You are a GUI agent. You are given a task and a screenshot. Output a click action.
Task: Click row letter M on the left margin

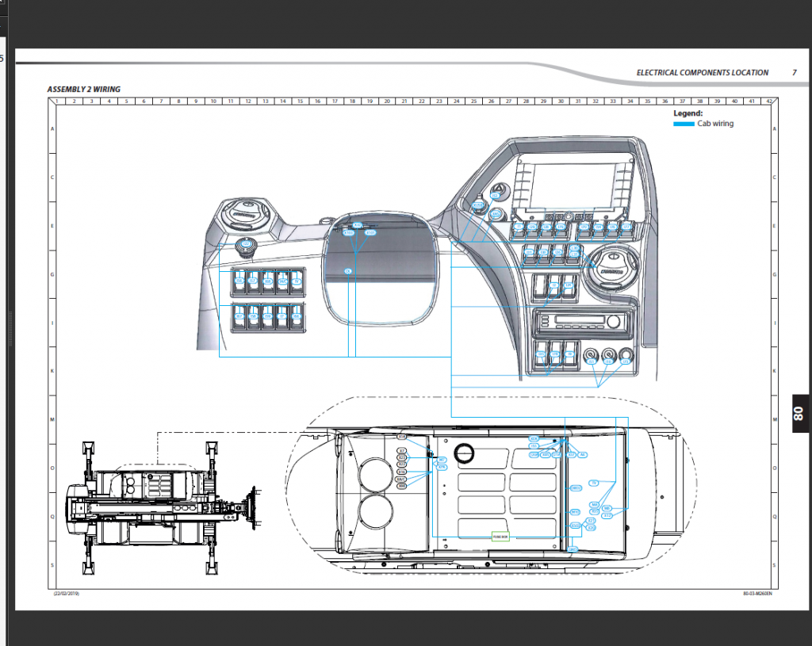click(51, 418)
